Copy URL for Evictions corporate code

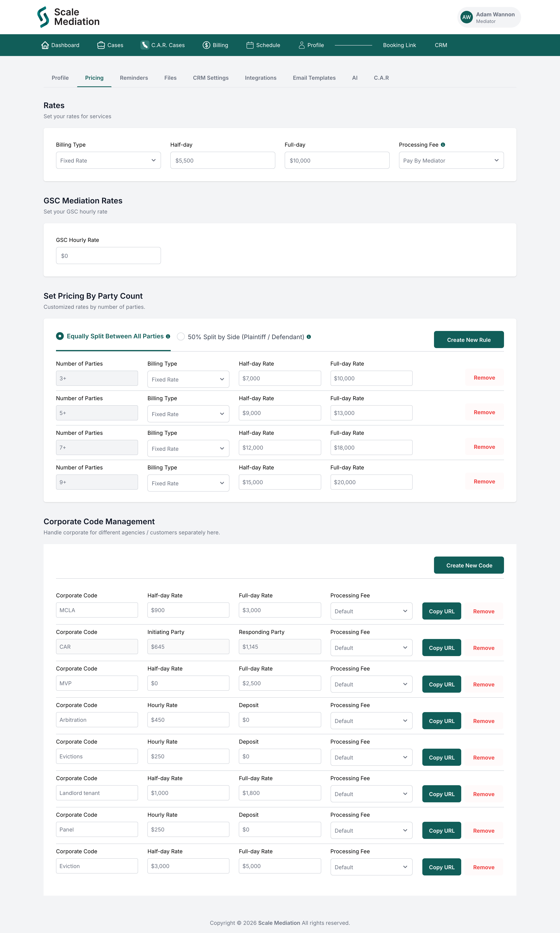coord(442,758)
